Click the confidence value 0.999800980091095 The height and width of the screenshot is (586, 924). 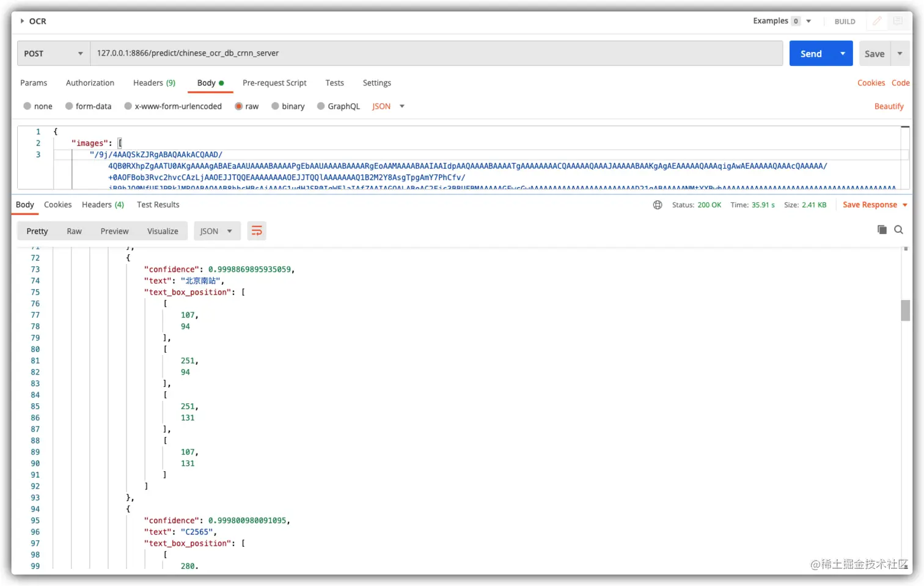[x=247, y=521]
